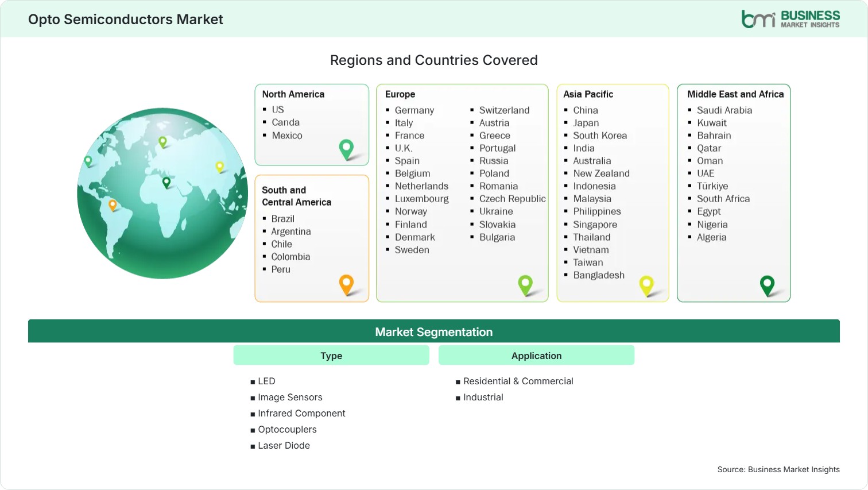Click the Argentina entry

(291, 232)
